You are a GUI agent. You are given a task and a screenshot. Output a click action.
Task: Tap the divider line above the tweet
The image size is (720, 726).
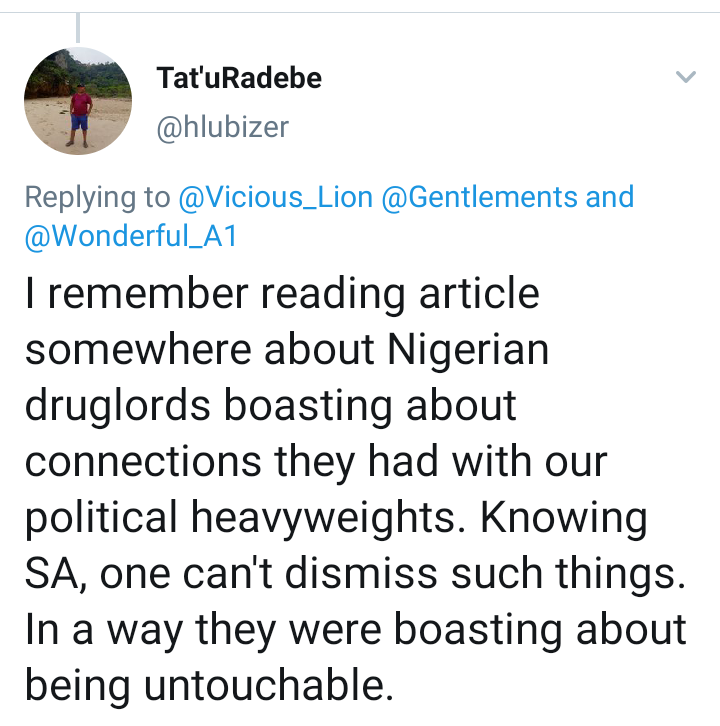tap(360, 13)
